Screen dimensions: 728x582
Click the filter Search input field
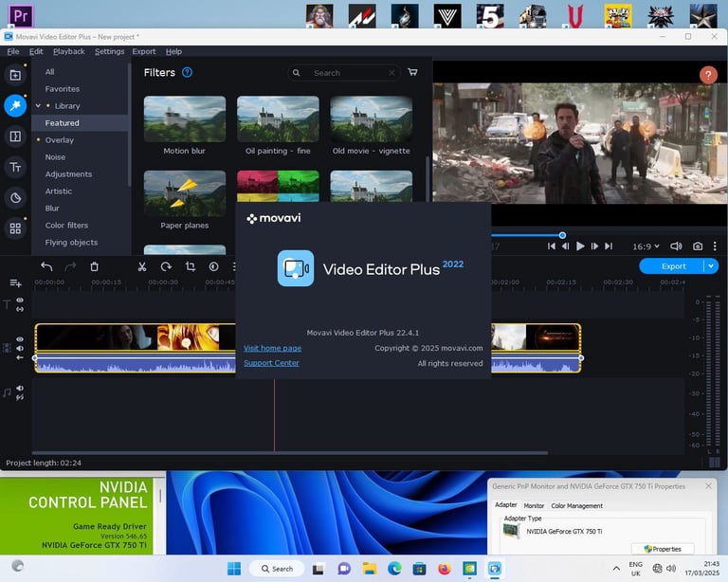point(344,73)
